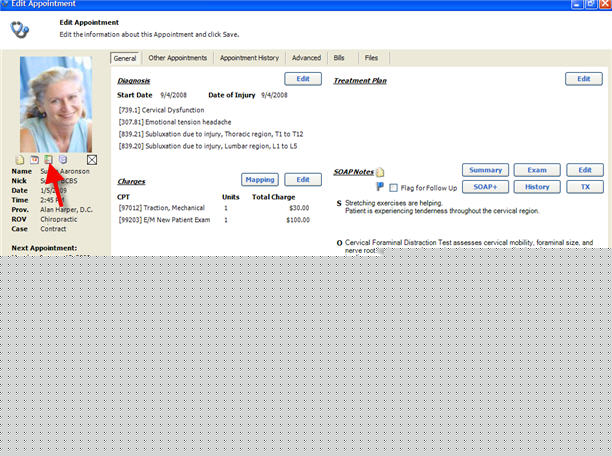Click the Total Charge column header
Image resolution: width=612 pixels, height=456 pixels.
pos(274,197)
